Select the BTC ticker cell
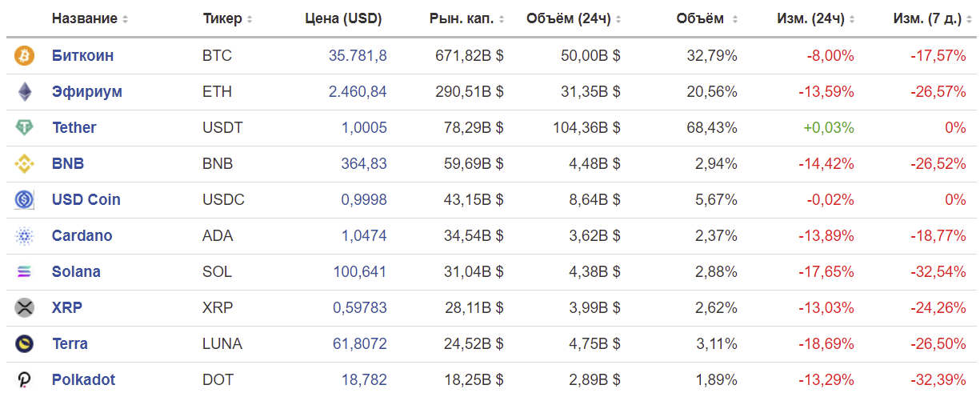980x413 pixels. pos(217,56)
